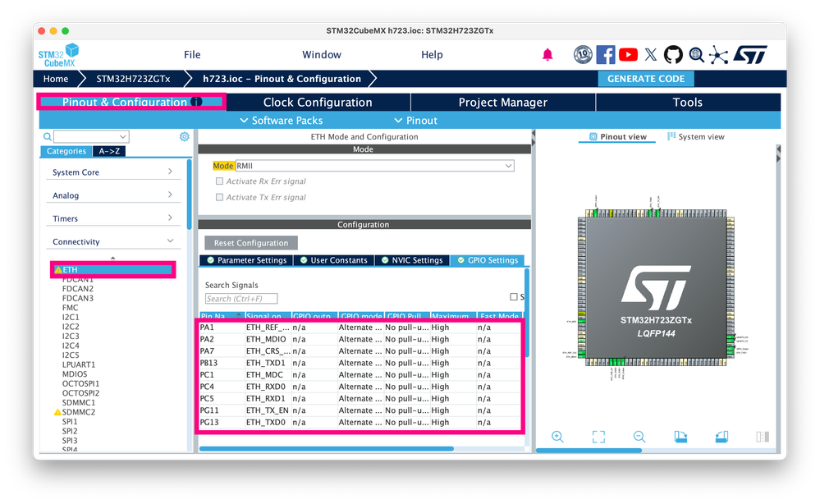The height and width of the screenshot is (504, 820).
Task: Click the peripheral search magnifier icon
Action: point(48,137)
